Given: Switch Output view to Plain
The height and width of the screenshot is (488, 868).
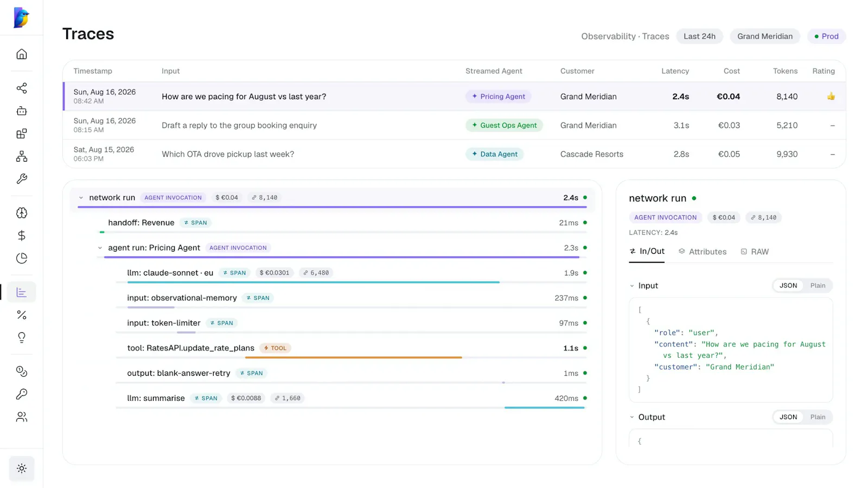Looking at the screenshot, I should [818, 417].
